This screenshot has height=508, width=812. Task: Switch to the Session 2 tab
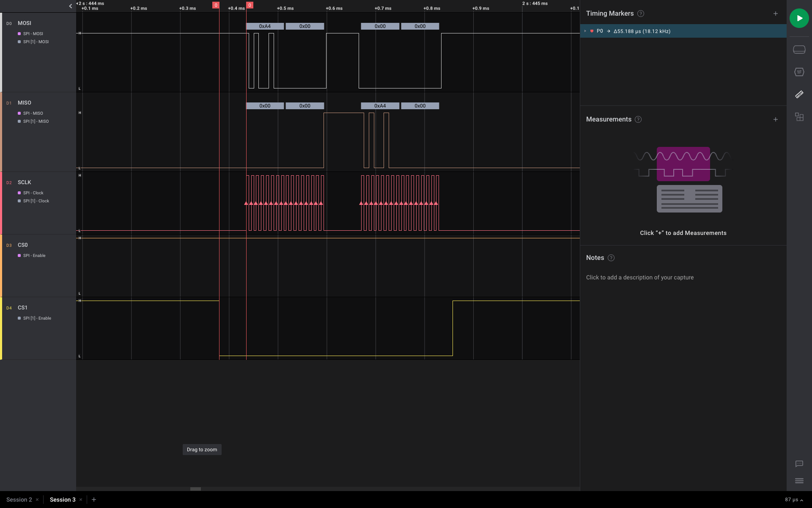tap(19, 500)
